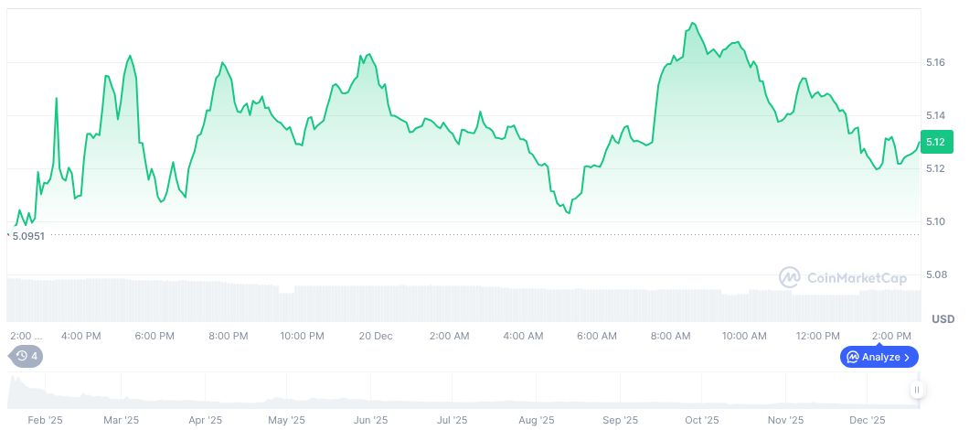
Task: Click the 5.16 price axis label
Action: click(x=935, y=62)
